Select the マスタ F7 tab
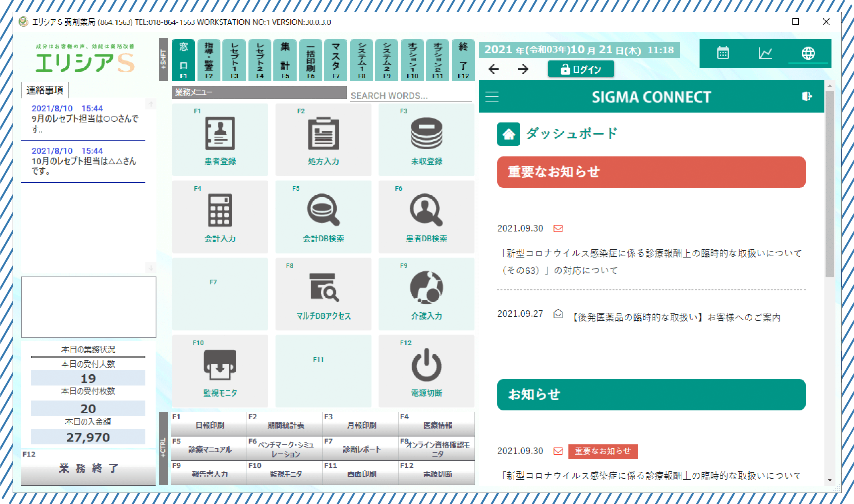Image resolution: width=854 pixels, height=504 pixels. [x=336, y=60]
